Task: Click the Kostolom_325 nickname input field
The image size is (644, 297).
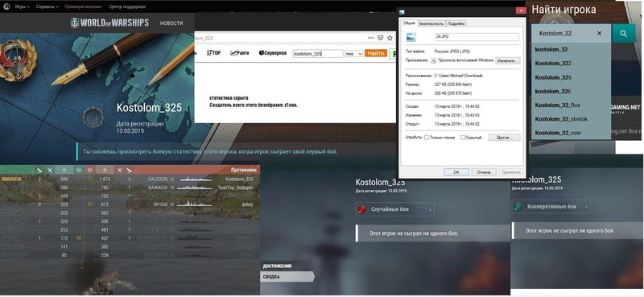Action: pos(318,53)
